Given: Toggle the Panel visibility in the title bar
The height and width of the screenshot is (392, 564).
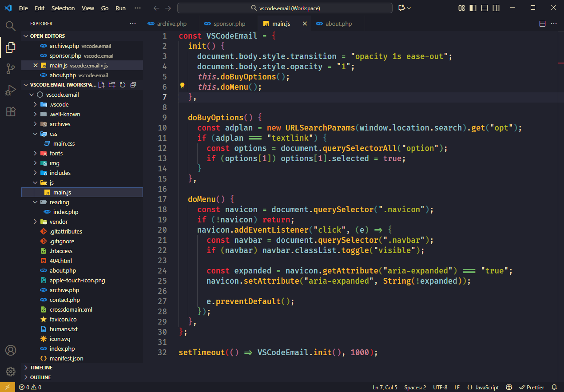Looking at the screenshot, I should 484,8.
